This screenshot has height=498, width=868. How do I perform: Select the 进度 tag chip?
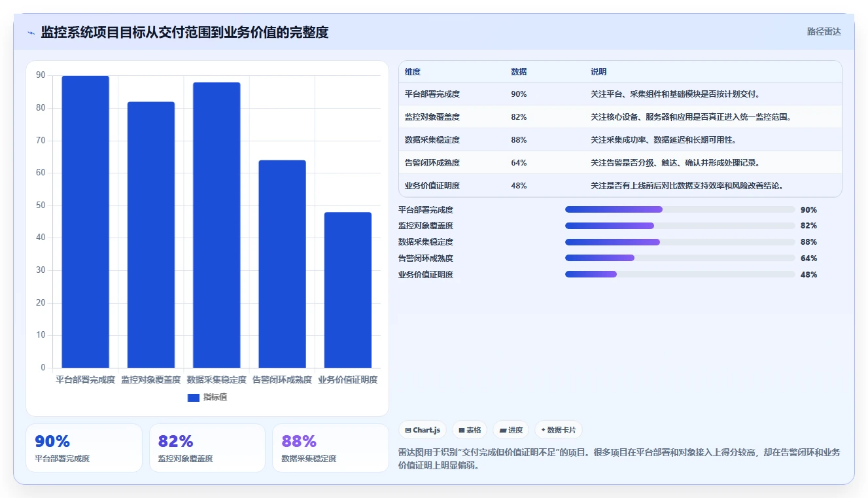coord(511,430)
